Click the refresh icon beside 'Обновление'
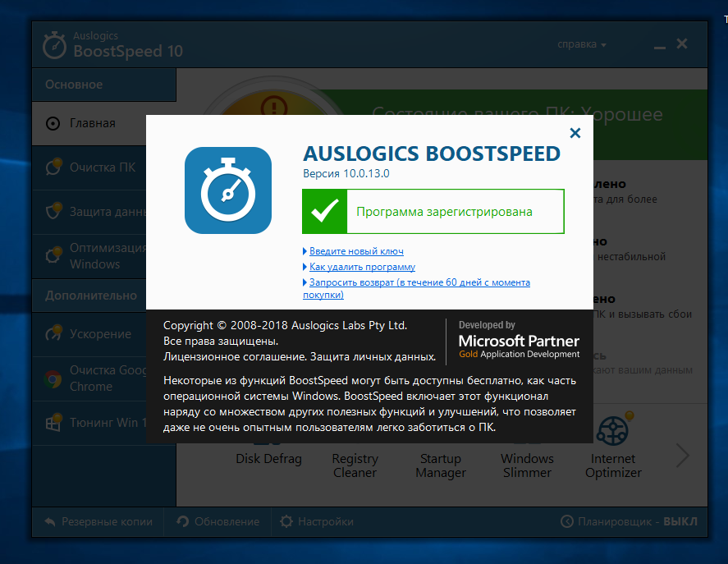Viewport: 728px width, 564px height. click(x=182, y=522)
